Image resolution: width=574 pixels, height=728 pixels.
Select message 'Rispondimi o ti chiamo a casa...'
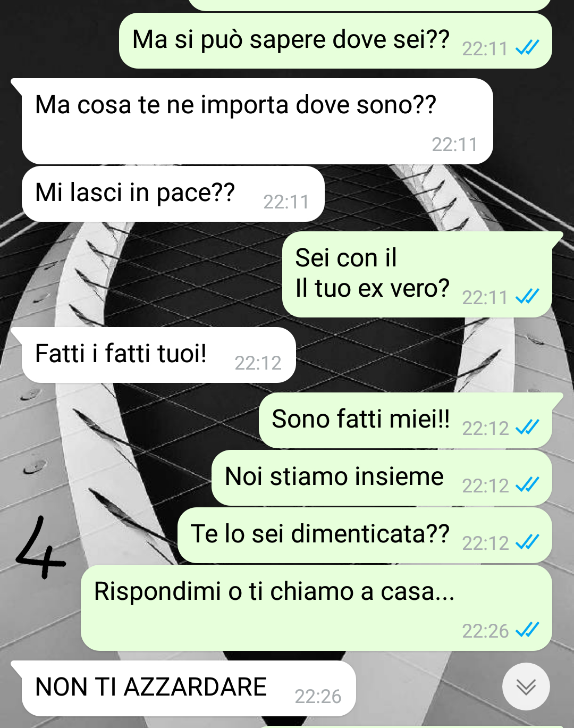pyautogui.click(x=316, y=608)
